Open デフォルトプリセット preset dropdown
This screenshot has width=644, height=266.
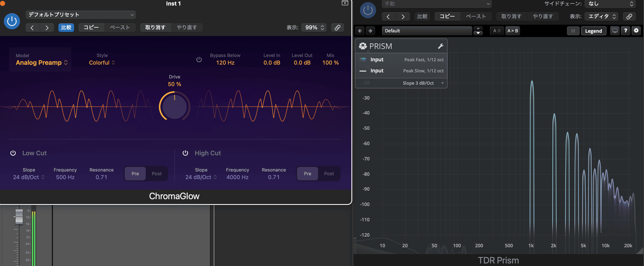click(x=80, y=15)
